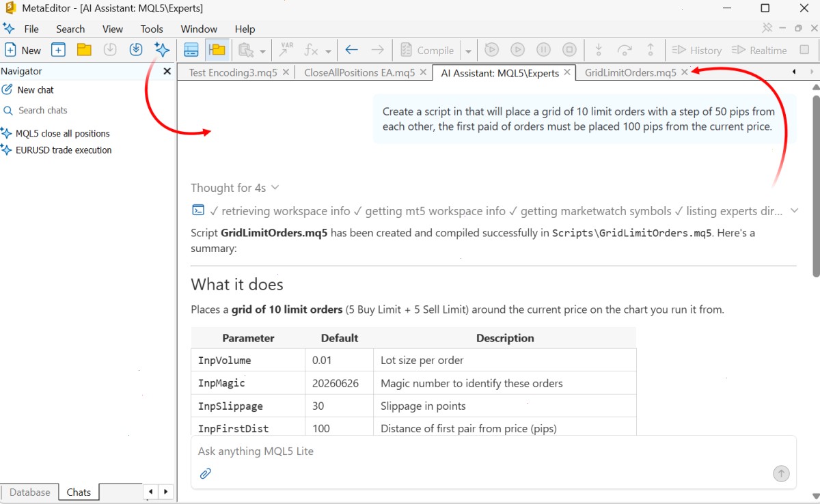Close the Navigator panel
This screenshot has width=820, height=504.
(167, 71)
